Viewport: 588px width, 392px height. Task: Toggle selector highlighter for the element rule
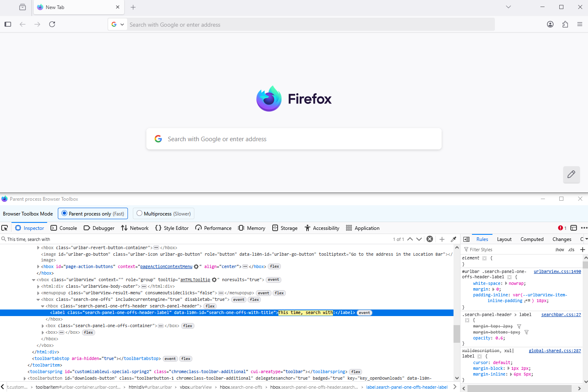(484, 258)
